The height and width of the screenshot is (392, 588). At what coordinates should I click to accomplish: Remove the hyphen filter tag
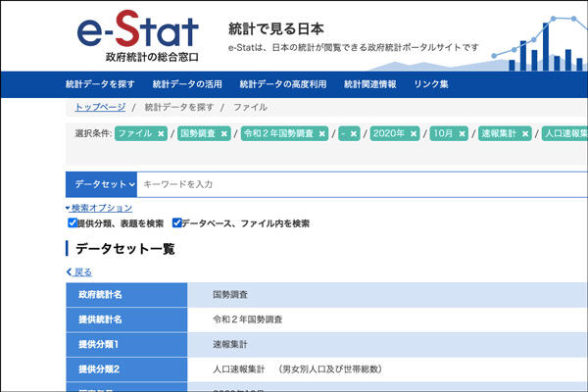[354, 133]
